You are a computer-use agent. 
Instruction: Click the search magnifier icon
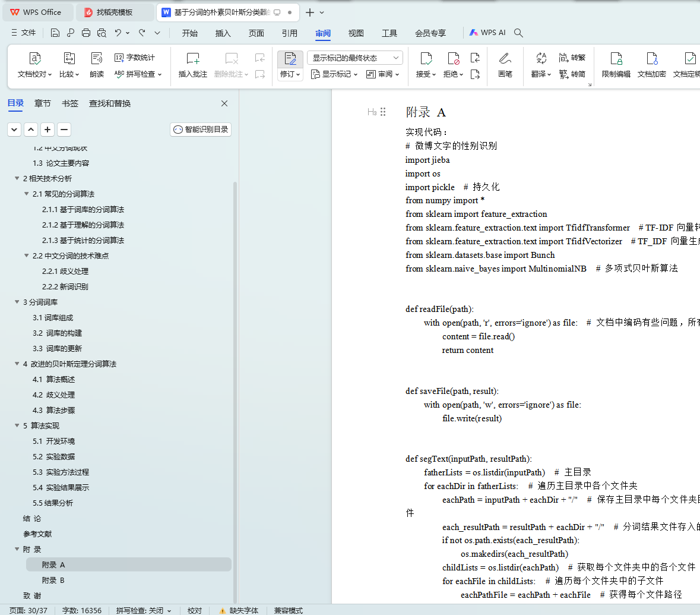[x=518, y=33]
